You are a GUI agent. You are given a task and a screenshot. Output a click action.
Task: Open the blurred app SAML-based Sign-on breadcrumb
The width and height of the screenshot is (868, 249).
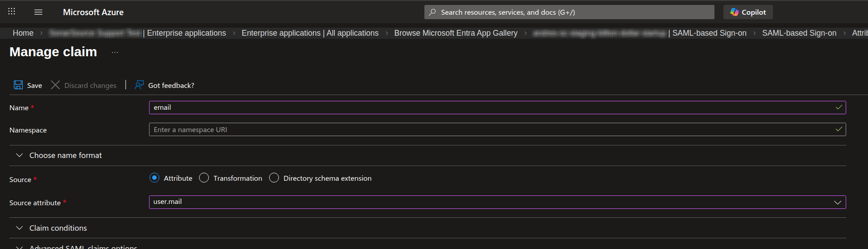[640, 33]
